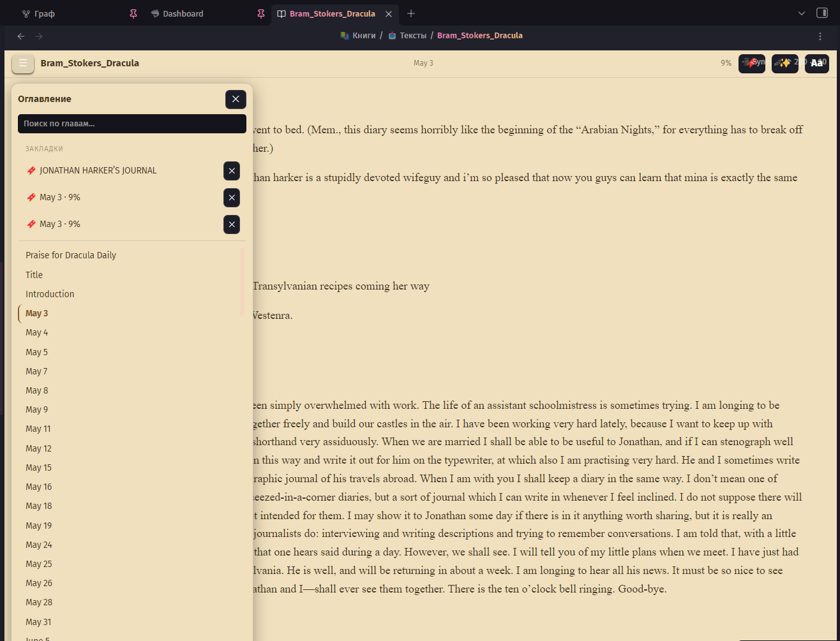Click the pin icon on Dashboard tab
This screenshot has width=840, height=641.
click(x=260, y=13)
